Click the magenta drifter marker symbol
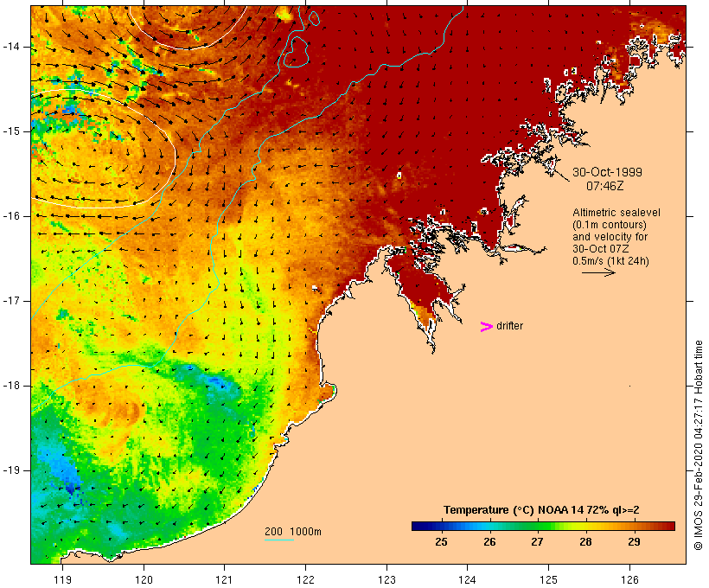 click(x=486, y=327)
